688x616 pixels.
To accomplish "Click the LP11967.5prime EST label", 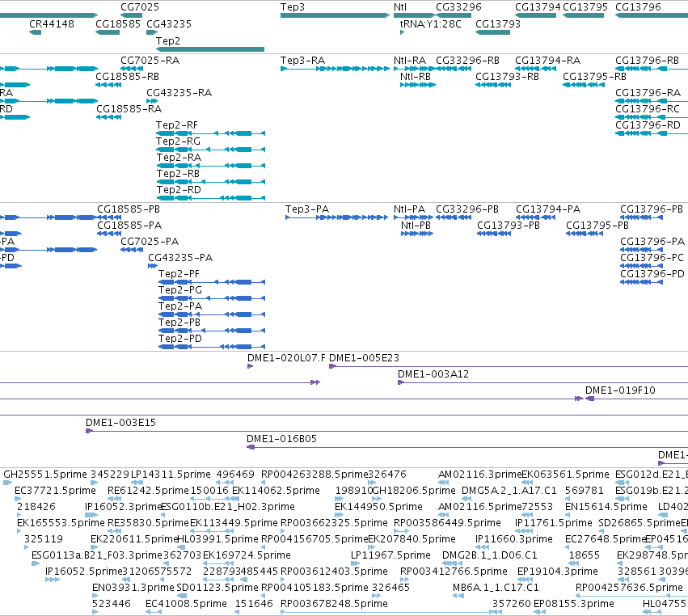I will pos(390,555).
